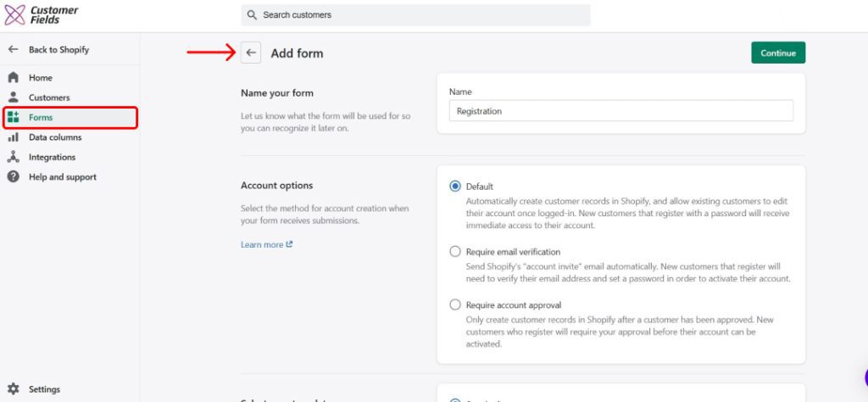
Task: Click the Integrations nodes icon
Action: 14,157
